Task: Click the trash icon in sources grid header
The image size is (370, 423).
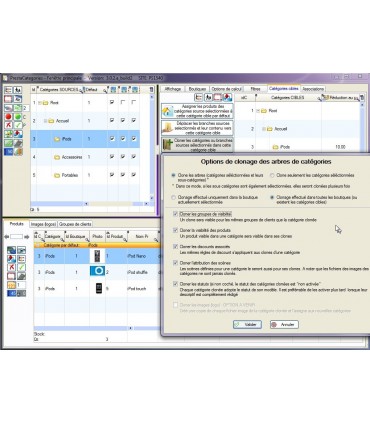Action: [x=152, y=90]
